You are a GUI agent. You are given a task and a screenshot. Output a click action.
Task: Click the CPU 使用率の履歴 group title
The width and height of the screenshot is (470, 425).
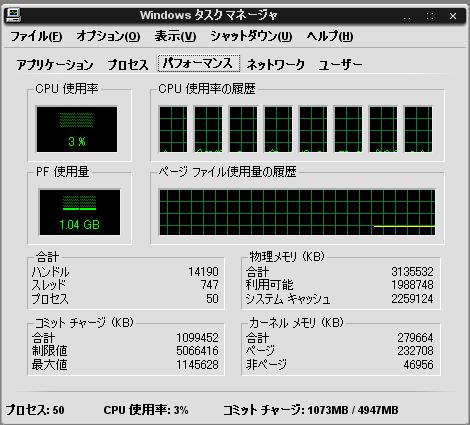pyautogui.click(x=207, y=89)
